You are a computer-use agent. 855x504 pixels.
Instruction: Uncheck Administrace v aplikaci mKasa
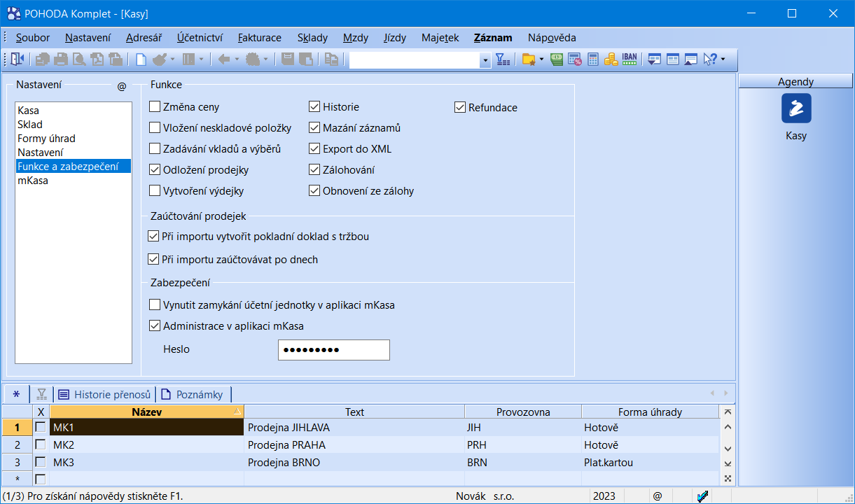[155, 325]
